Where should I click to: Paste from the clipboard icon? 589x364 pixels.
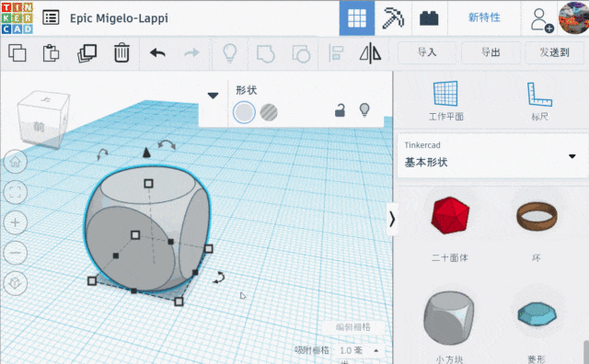52,53
